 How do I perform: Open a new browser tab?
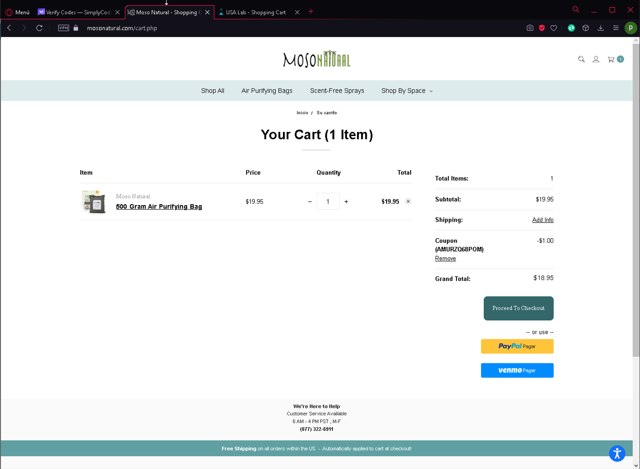[311, 11]
